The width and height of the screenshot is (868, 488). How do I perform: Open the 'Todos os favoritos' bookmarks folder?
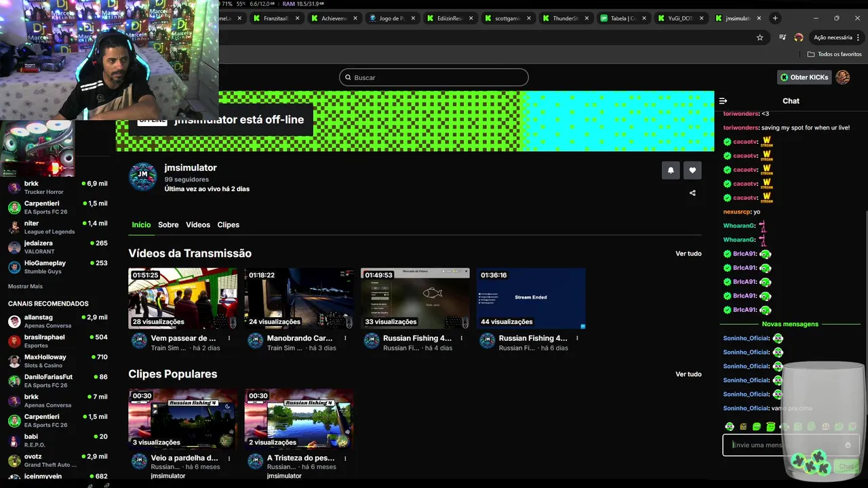[834, 54]
